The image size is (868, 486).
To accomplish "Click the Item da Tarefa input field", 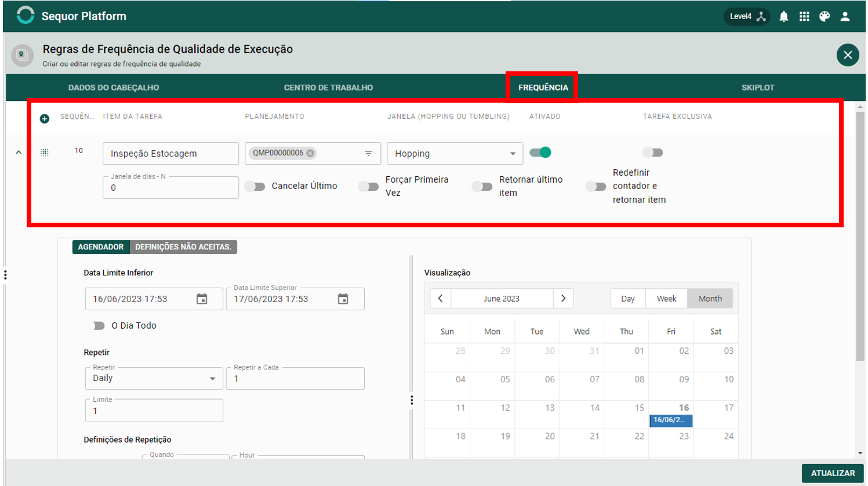I will [170, 154].
